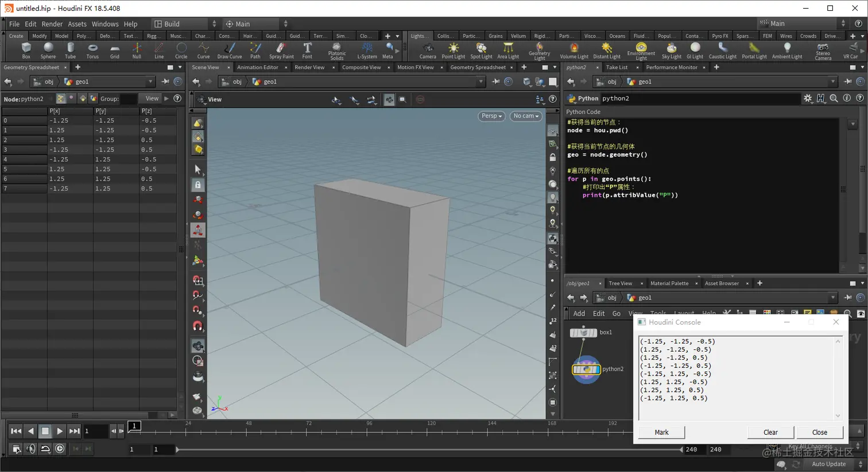Open the Build desktop dropdown
This screenshot has width=868, height=472.
click(184, 24)
